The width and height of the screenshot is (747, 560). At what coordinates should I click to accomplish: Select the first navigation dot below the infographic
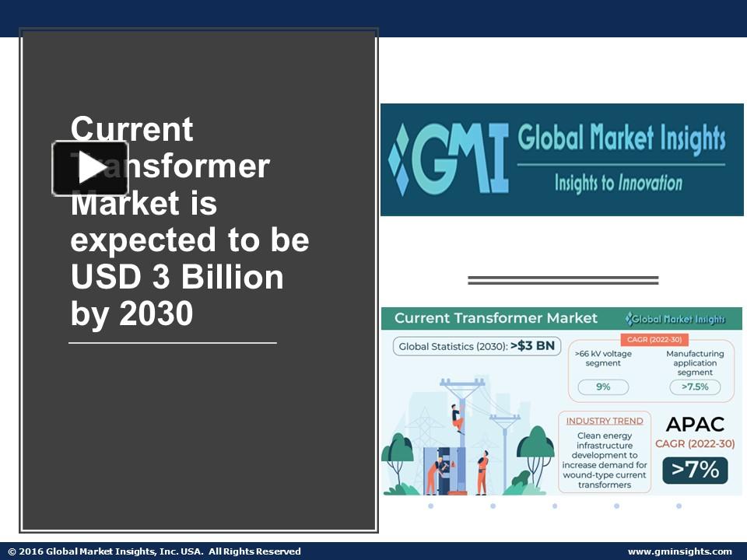(430, 506)
